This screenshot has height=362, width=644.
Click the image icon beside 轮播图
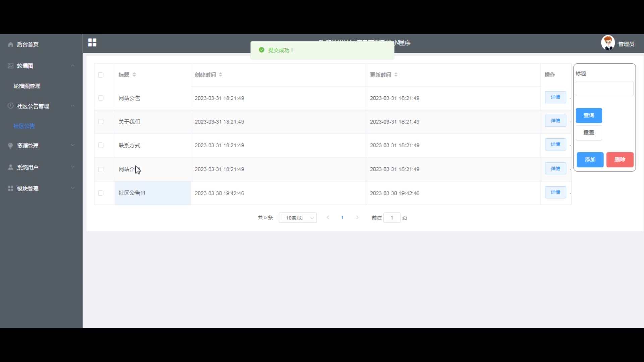click(x=11, y=66)
